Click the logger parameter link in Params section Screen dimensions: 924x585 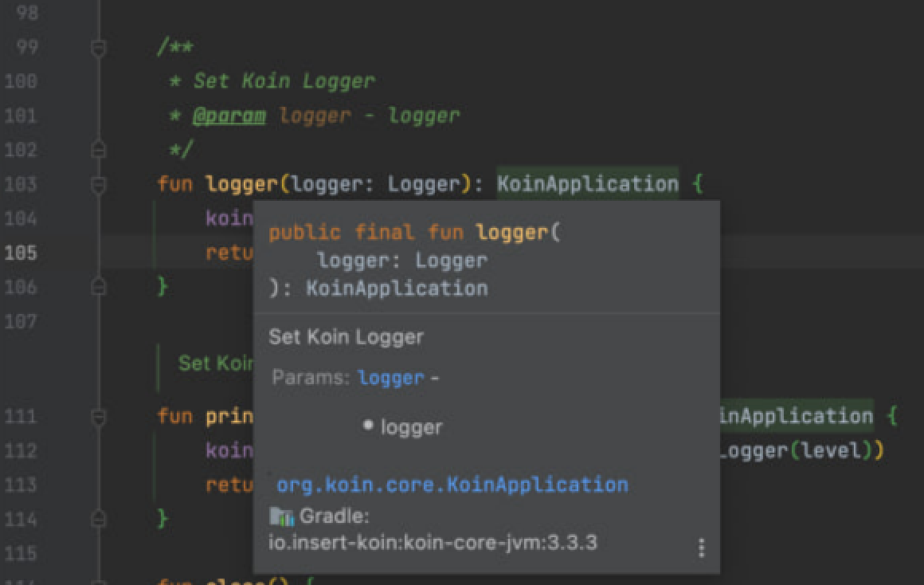(390, 378)
